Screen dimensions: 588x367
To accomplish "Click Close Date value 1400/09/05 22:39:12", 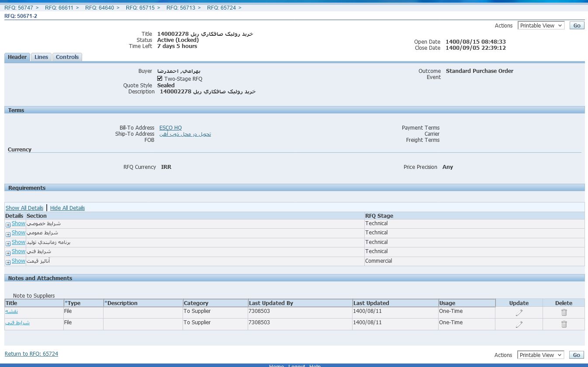I will (x=476, y=48).
